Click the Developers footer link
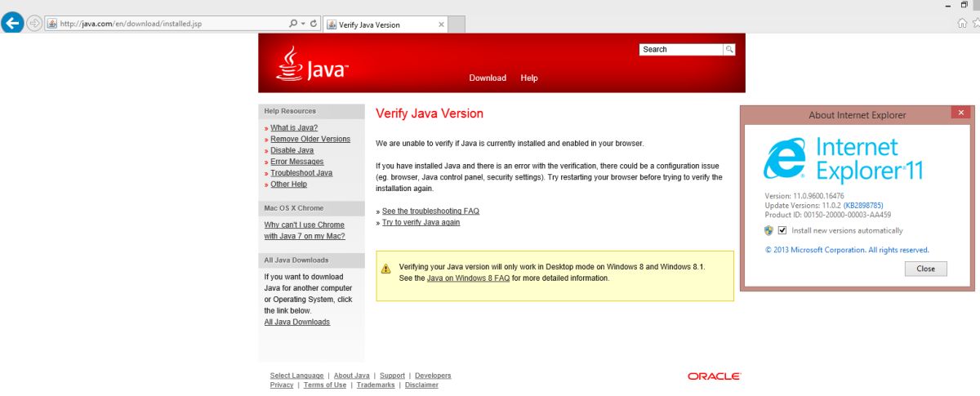Image resolution: width=980 pixels, height=396 pixels. pyautogui.click(x=433, y=376)
